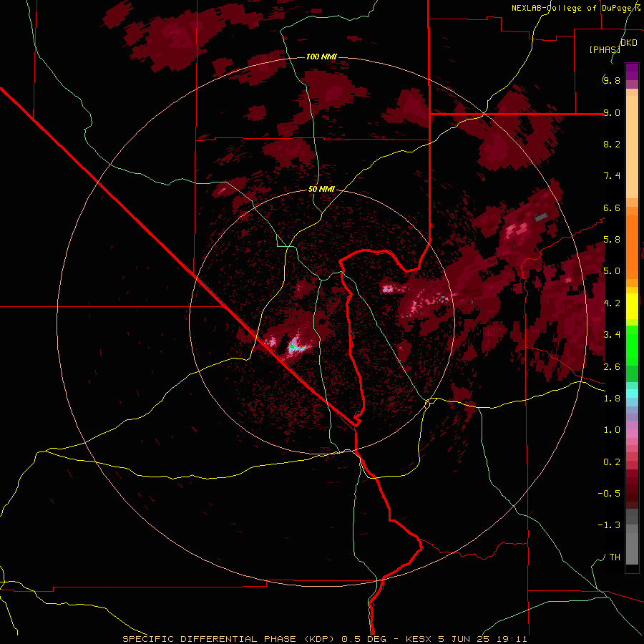This screenshot has height=644, width=644.
Task: Click the 1.8 value on the color scale
Action: [x=612, y=399]
